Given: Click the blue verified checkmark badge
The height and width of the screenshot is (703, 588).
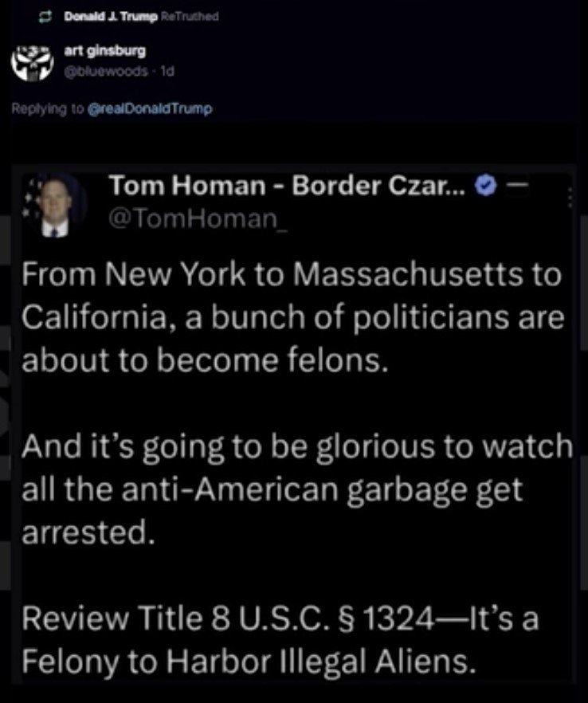Looking at the screenshot, I should (x=485, y=185).
